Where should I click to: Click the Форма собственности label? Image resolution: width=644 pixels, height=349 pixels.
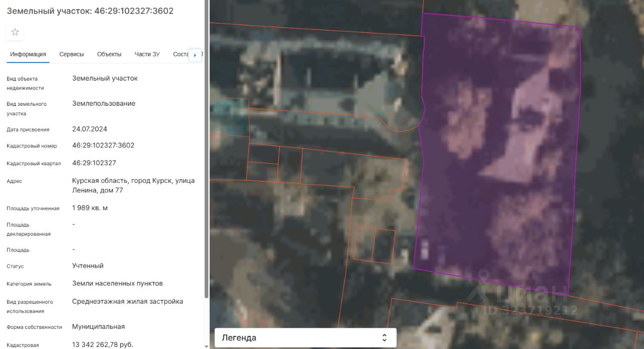[34, 327]
